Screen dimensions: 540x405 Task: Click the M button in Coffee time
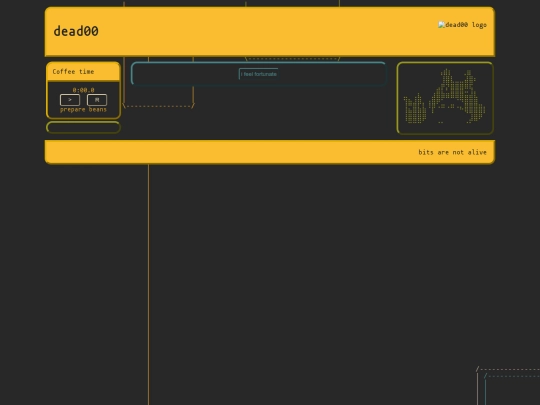tap(97, 100)
